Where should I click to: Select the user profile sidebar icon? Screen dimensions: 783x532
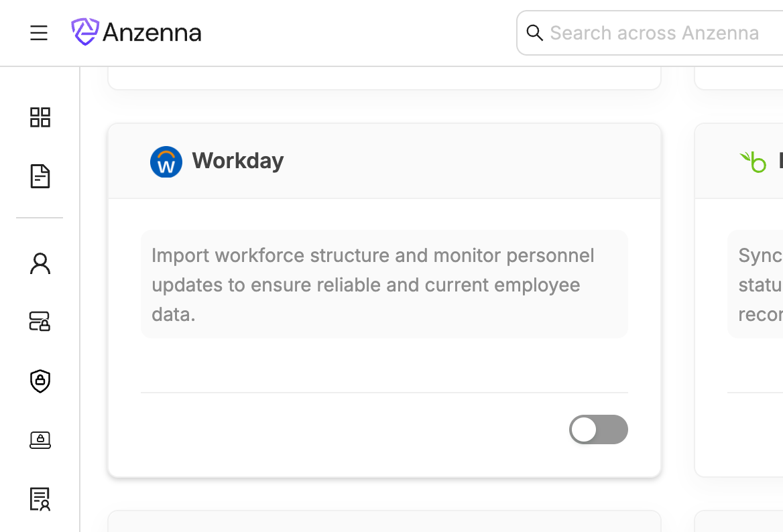click(40, 263)
